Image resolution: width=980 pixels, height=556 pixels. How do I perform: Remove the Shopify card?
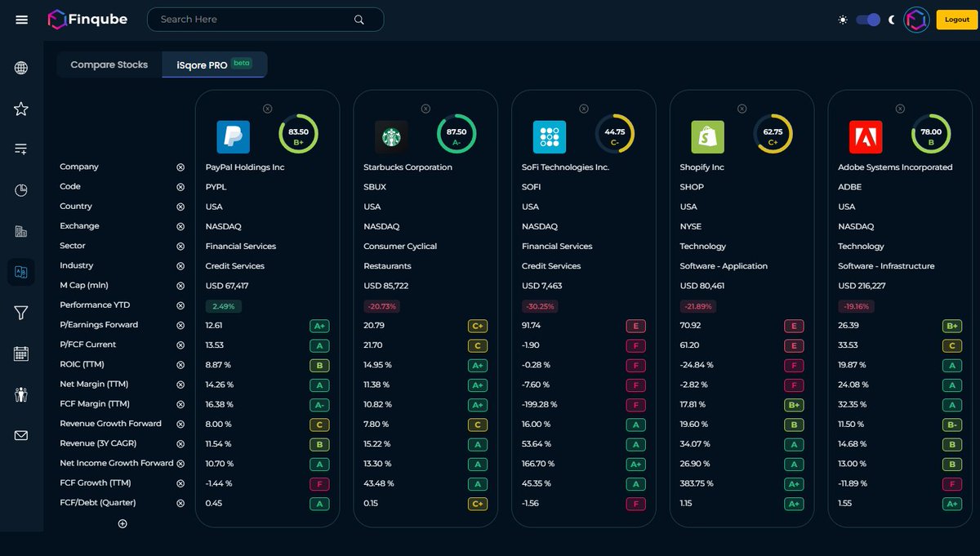point(742,109)
